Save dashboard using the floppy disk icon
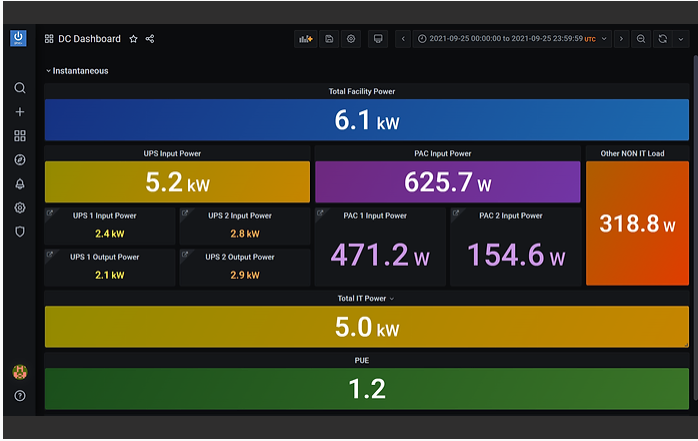Screen dimensions: 698x441 pyautogui.click(x=329, y=39)
